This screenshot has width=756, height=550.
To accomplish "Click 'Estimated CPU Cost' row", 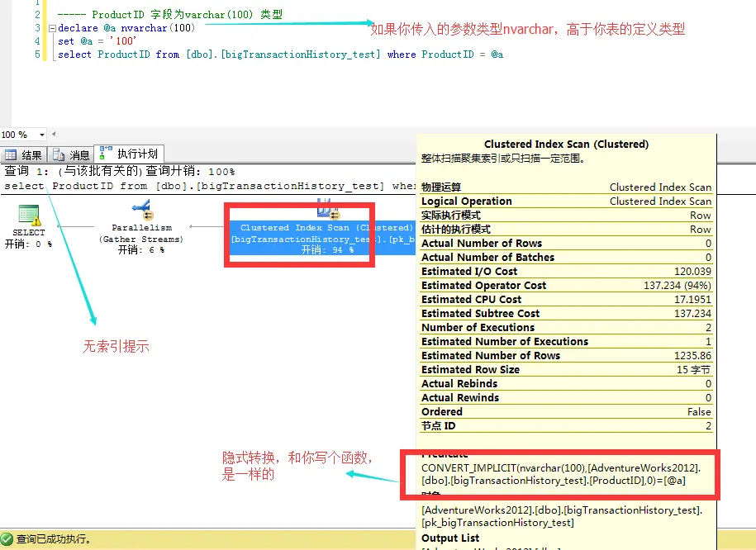I will (x=566, y=299).
